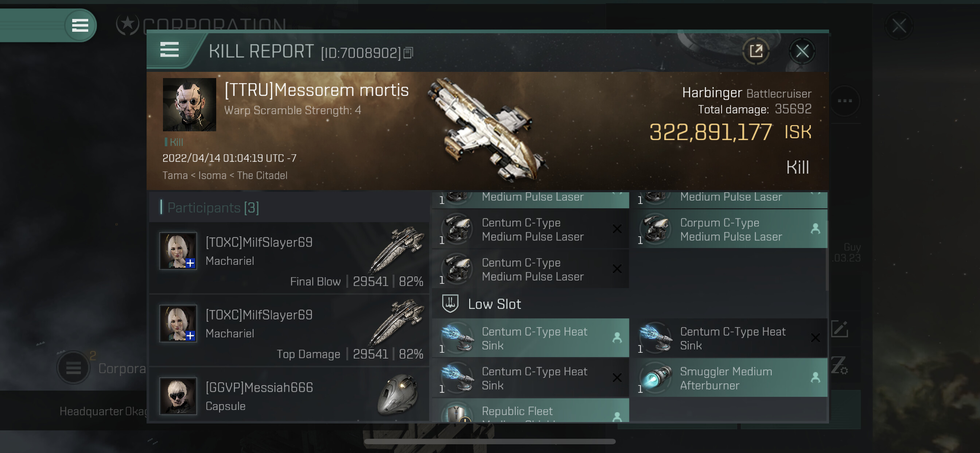Viewport: 980px width, 453px height.
Task: Click the share kill report icon
Action: pos(756,51)
